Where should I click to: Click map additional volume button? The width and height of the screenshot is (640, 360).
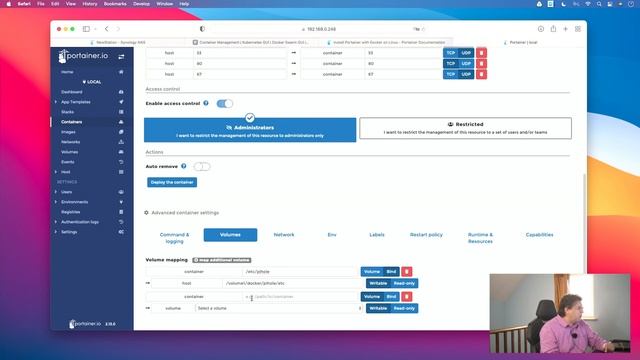click(x=222, y=260)
